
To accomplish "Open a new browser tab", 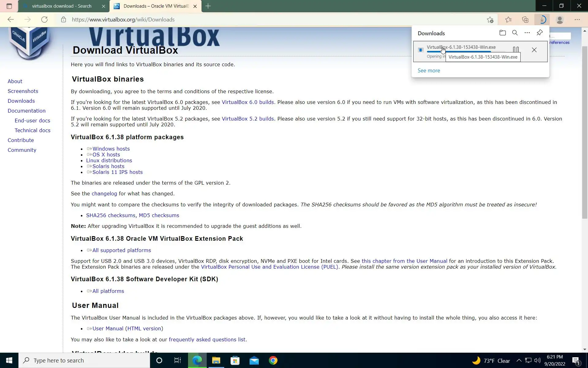I will point(208,6).
